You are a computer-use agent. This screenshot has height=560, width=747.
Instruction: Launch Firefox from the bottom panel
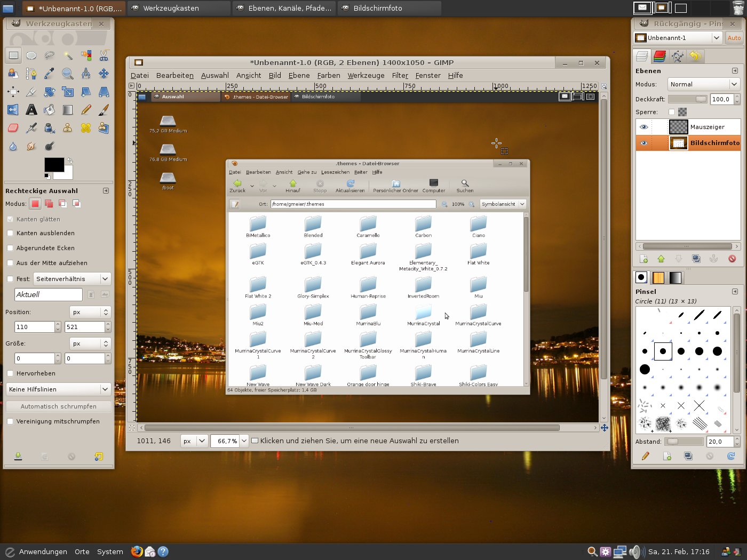[x=137, y=551]
